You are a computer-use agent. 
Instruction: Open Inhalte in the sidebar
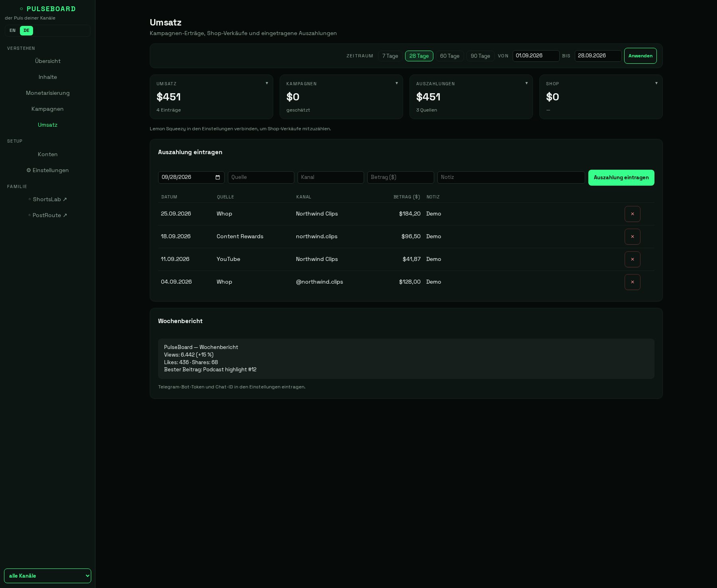pyautogui.click(x=48, y=77)
